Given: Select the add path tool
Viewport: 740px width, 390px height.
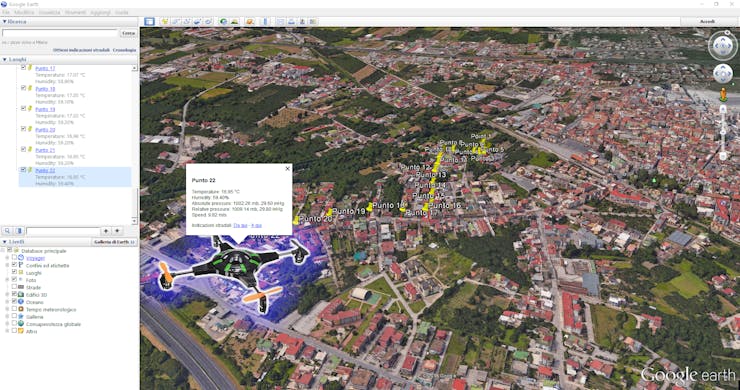Looking at the screenshot, I should pyautogui.click(x=186, y=22).
